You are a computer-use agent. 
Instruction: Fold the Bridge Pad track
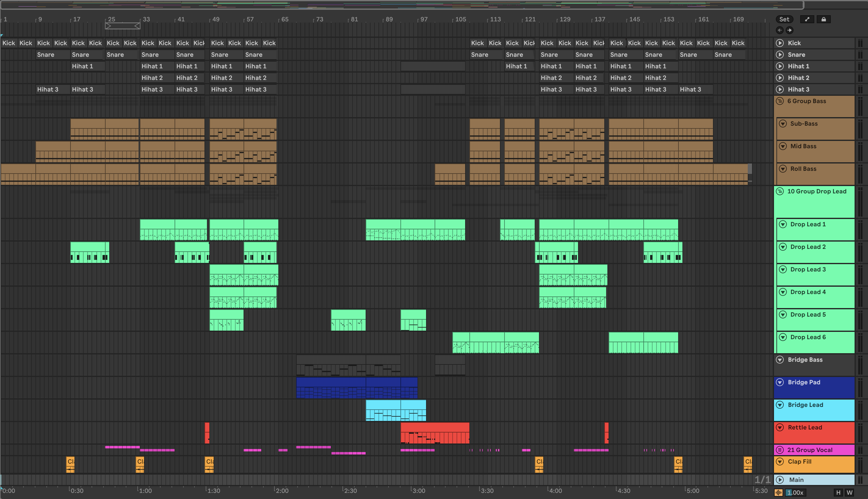(780, 382)
